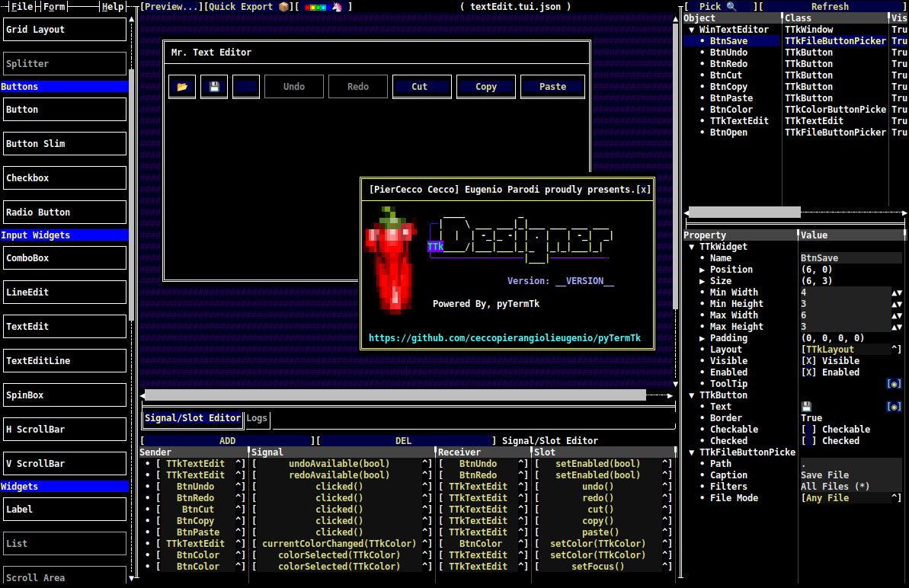The height and width of the screenshot is (588, 909).
Task: Click the Pick magnifier icon
Action: click(730, 6)
